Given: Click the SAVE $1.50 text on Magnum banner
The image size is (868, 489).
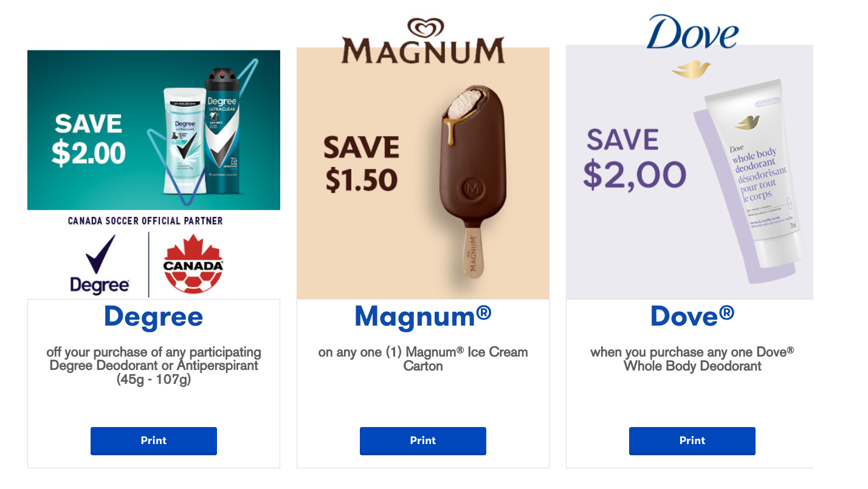Looking at the screenshot, I should pyautogui.click(x=362, y=164).
